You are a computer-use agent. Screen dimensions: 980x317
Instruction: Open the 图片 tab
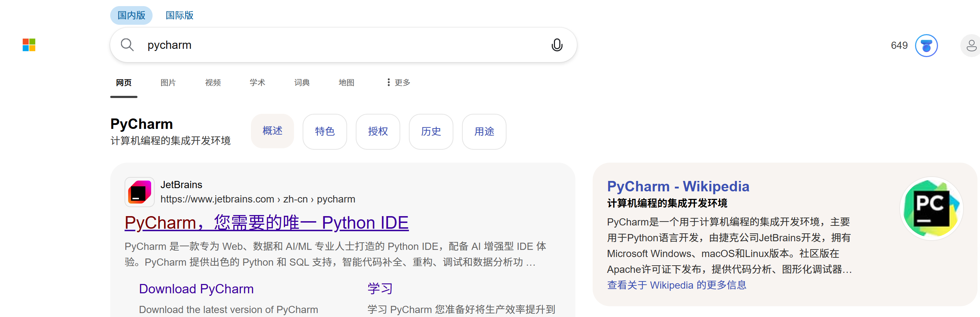[x=168, y=83]
